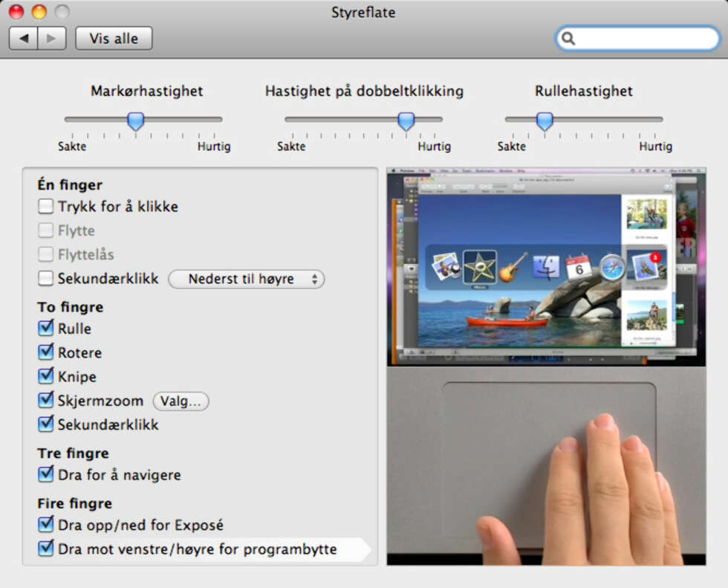Click the To fingre section heading
The height and width of the screenshot is (588, 728).
pos(71,307)
